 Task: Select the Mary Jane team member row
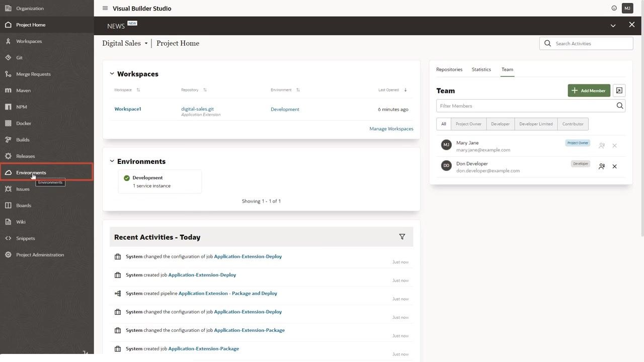click(531, 146)
